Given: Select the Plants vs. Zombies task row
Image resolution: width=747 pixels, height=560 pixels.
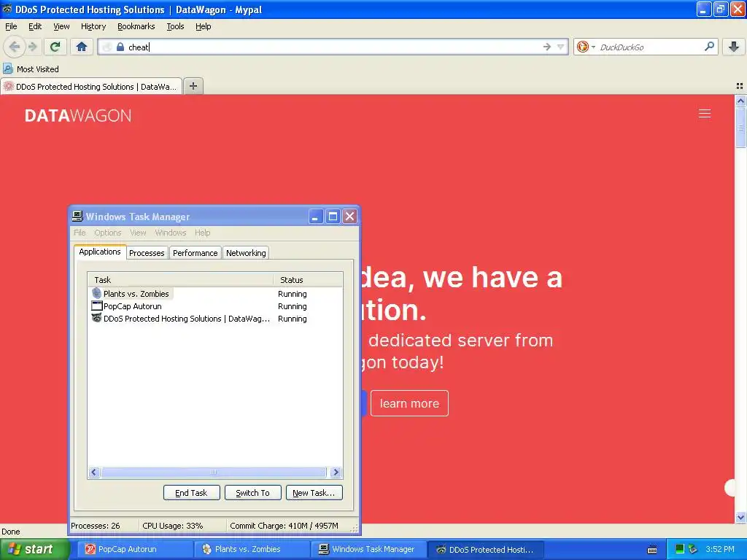Looking at the screenshot, I should pyautogui.click(x=215, y=294).
